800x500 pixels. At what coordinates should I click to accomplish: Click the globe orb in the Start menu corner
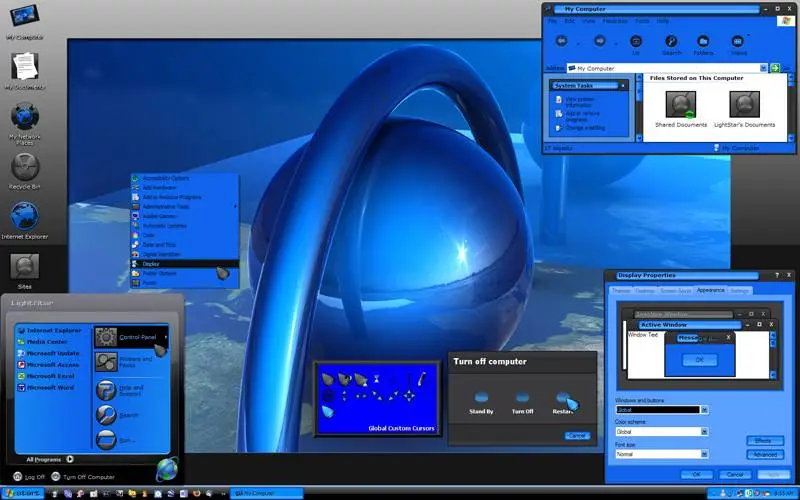click(x=167, y=469)
